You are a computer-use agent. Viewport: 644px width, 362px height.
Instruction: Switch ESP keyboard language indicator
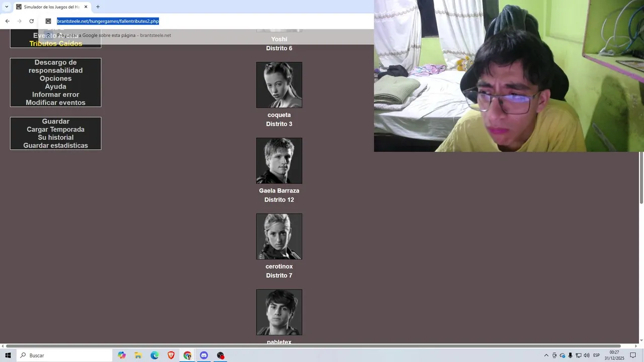[x=597, y=355]
